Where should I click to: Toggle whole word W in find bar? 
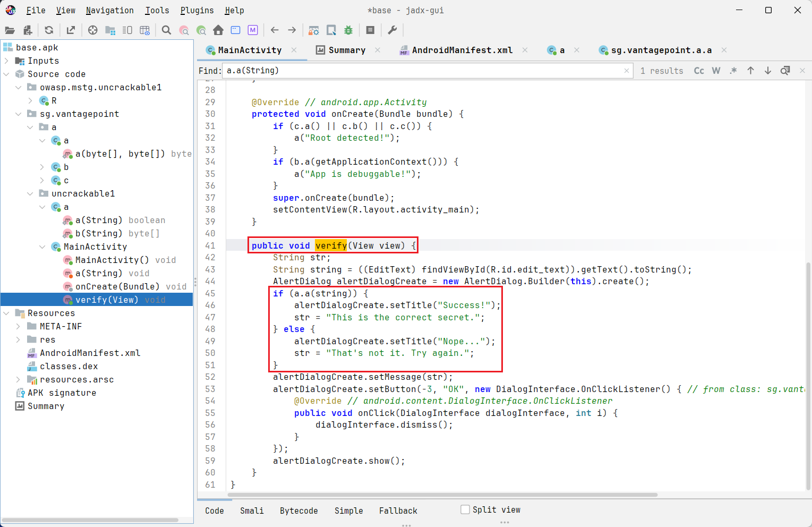[x=716, y=71]
